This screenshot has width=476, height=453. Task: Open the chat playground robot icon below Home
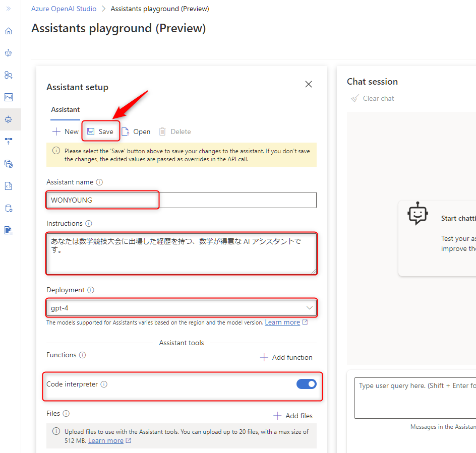pyautogui.click(x=9, y=53)
